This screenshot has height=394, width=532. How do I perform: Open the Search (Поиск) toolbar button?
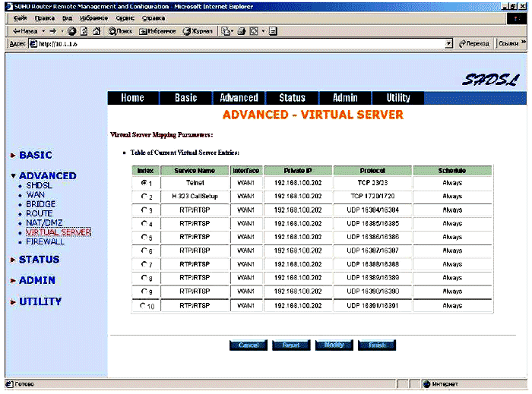(122, 31)
